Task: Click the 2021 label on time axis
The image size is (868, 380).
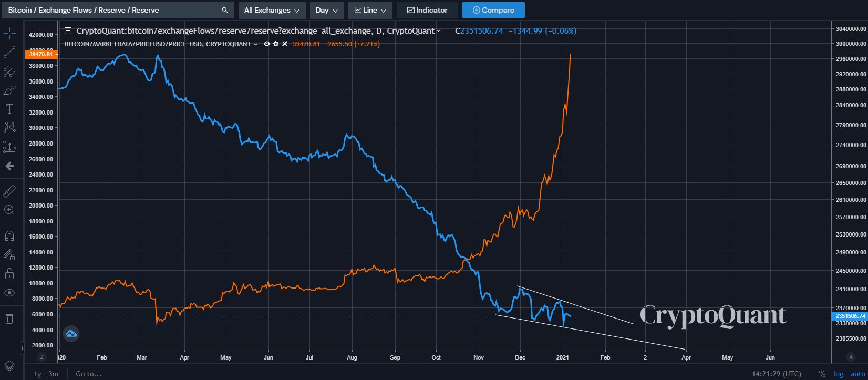Action: coord(563,357)
